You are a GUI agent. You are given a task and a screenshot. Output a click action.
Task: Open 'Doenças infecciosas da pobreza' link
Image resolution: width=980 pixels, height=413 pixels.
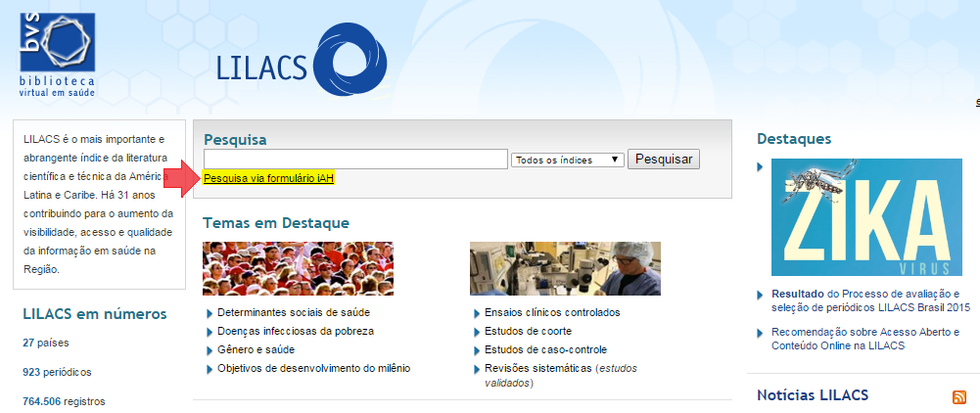point(296,331)
